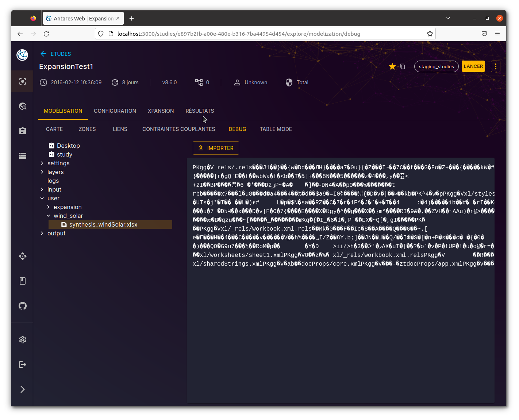Viewport: 519px width, 420px height.
Task: Expand the output tree node
Action: tap(42, 233)
